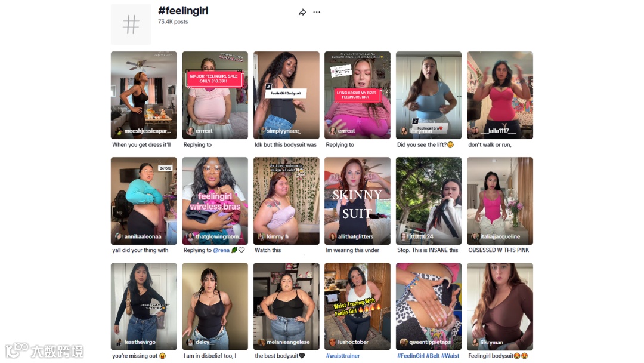Open melanieangelese's best bodysuit video
The height and width of the screenshot is (363, 644).
coord(286,306)
